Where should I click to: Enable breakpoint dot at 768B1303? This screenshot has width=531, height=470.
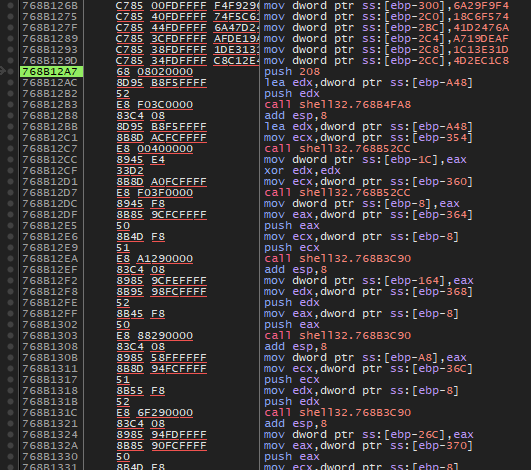(10, 336)
